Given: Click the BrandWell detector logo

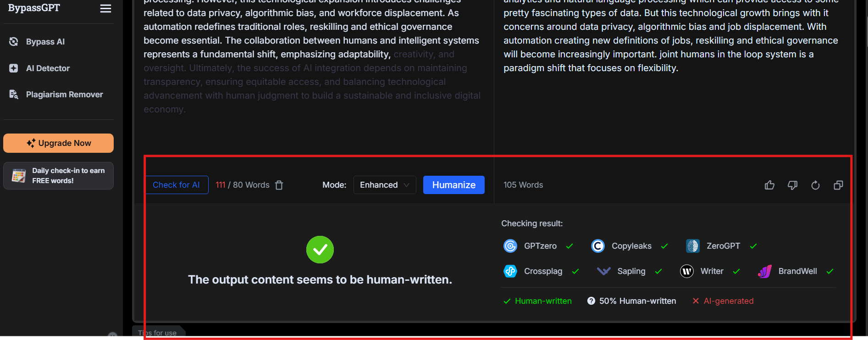Looking at the screenshot, I should click(x=764, y=271).
